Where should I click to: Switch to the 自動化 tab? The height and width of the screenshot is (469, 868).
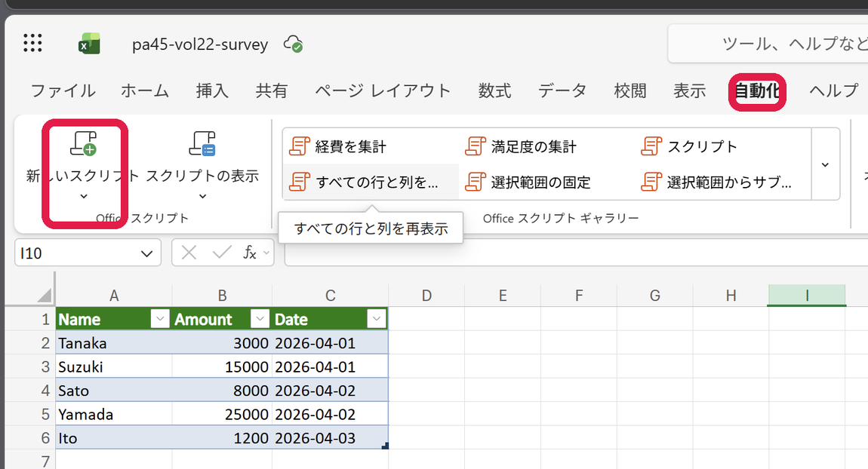click(757, 90)
